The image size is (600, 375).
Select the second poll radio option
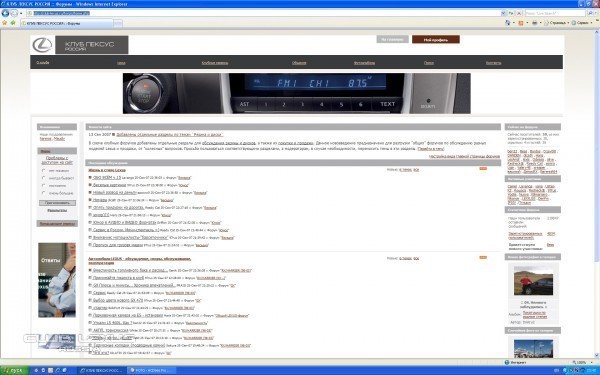coord(44,178)
